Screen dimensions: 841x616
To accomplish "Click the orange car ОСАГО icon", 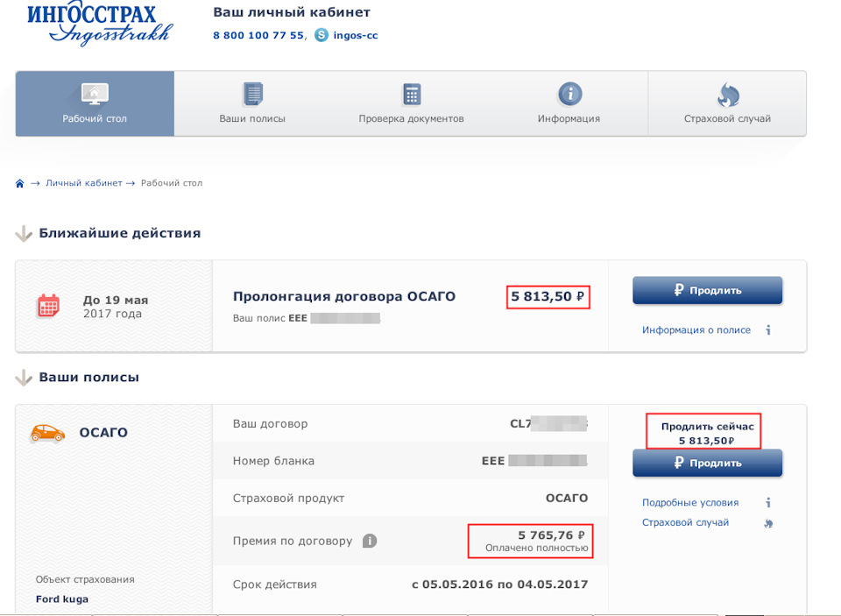I will point(47,433).
